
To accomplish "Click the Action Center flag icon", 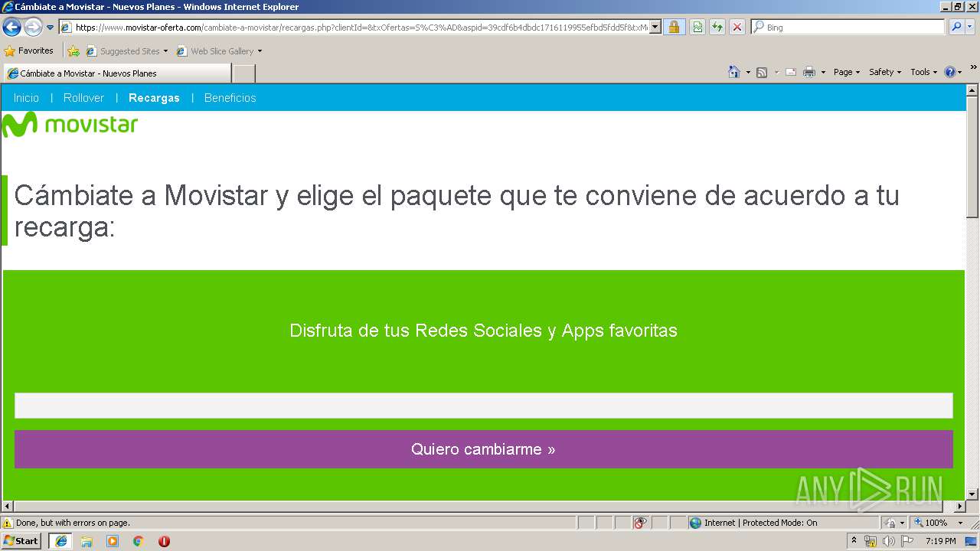I will tap(907, 541).
